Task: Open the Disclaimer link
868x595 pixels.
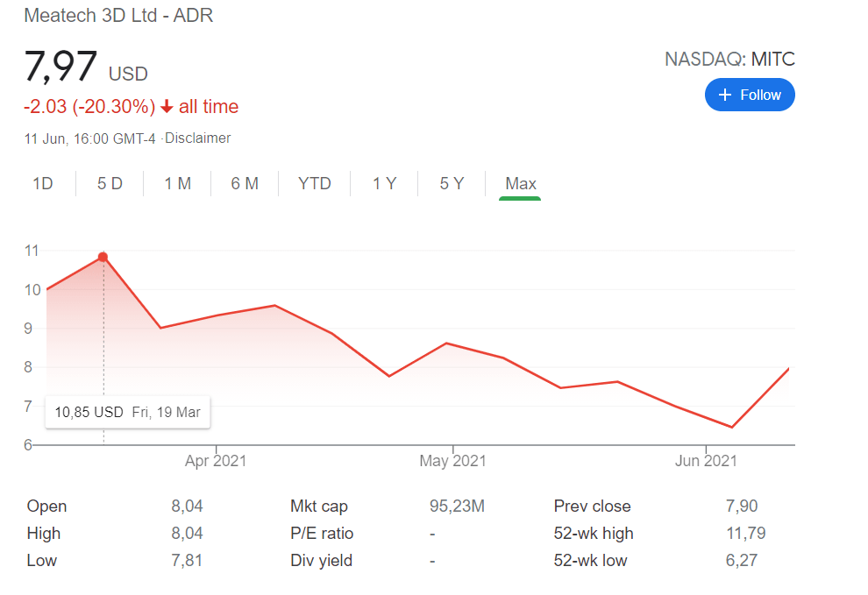Action: pyautogui.click(x=198, y=138)
